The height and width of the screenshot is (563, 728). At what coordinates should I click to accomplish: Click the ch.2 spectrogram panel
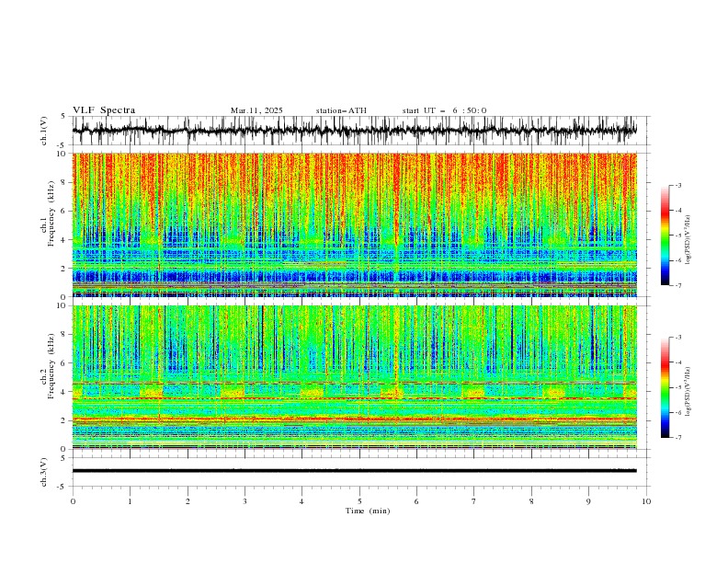355,377
